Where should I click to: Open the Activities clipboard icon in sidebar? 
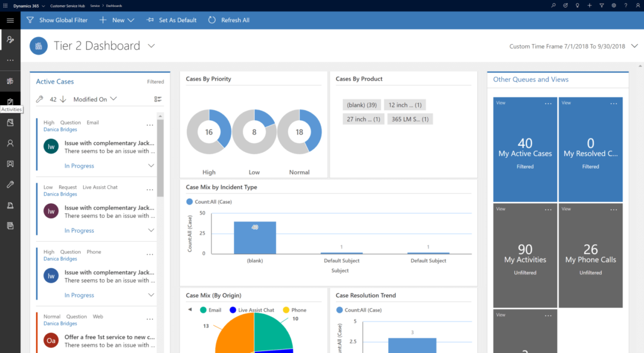(10, 101)
